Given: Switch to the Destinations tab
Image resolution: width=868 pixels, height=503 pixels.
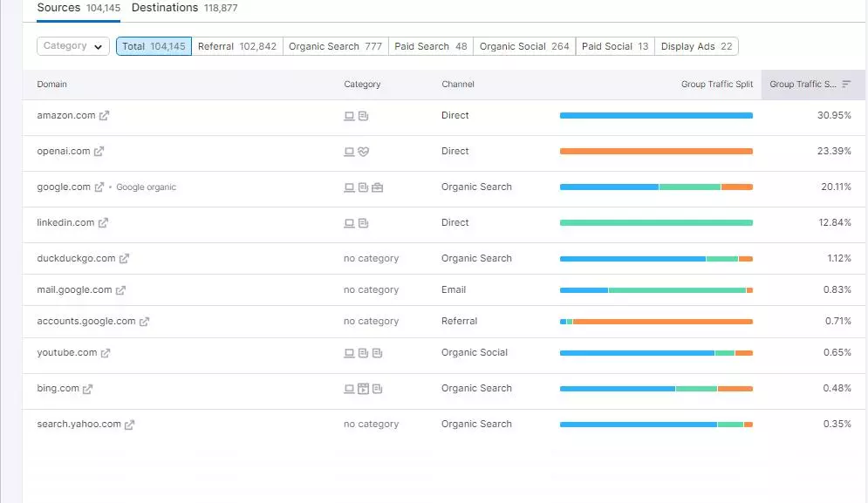Looking at the screenshot, I should point(184,8).
